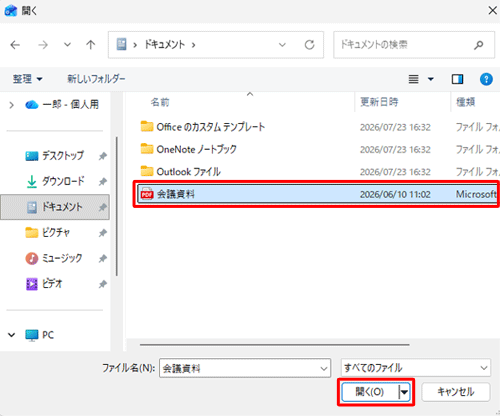The image size is (500, 416).
Task: Click the キャンセル button
Action: [x=456, y=392]
